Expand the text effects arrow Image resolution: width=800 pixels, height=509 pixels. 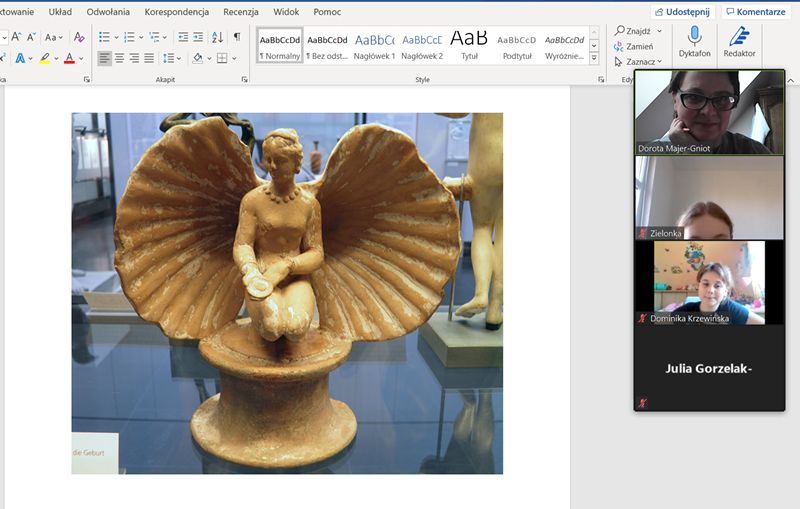pyautogui.click(x=31, y=59)
